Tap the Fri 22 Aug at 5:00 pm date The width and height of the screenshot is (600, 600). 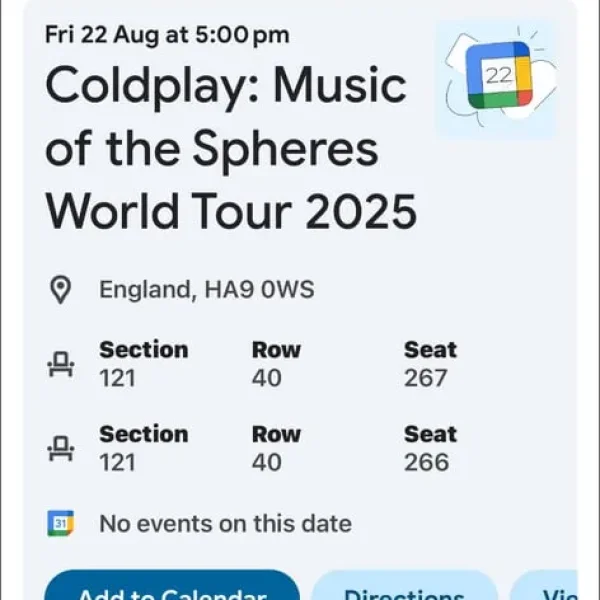coord(167,35)
